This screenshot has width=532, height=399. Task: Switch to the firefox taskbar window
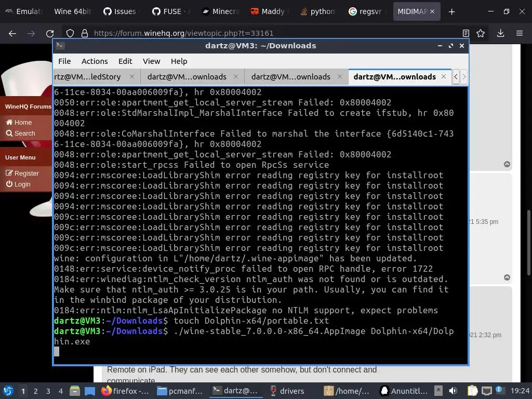(x=125, y=391)
